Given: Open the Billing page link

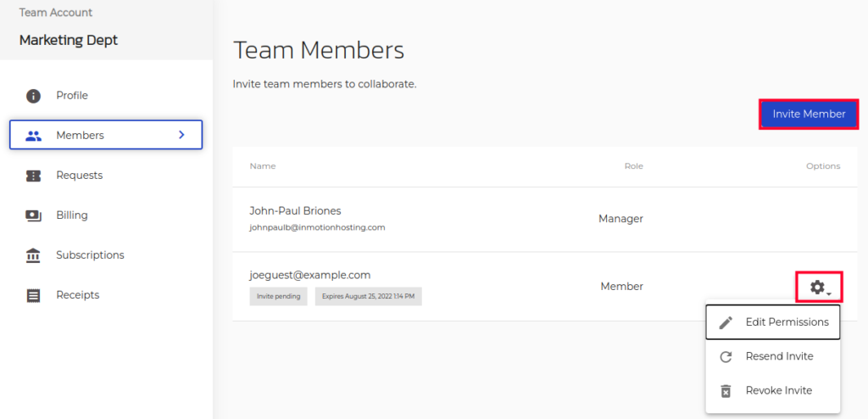Looking at the screenshot, I should point(72,215).
